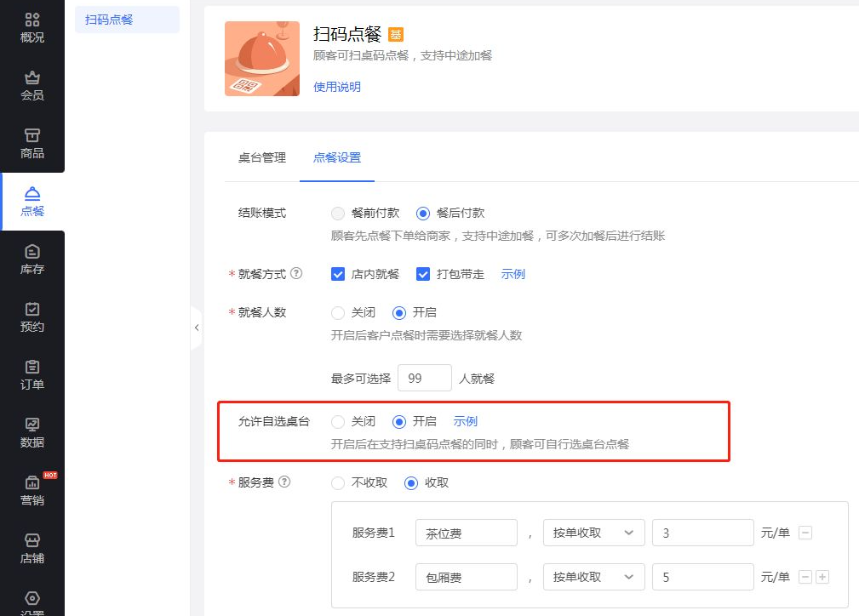Select 扫码点餐 in the submenu
Viewport: 859px width, 616px height.
tap(127, 20)
